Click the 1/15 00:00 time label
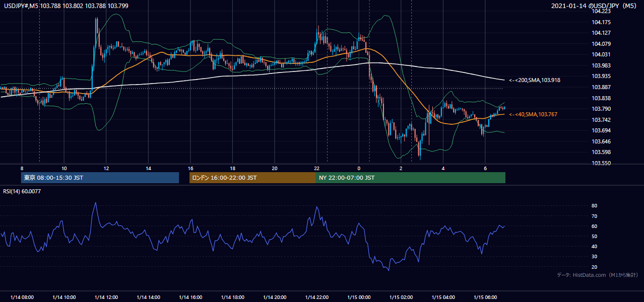Screen dimensions: 644x302 [359, 297]
